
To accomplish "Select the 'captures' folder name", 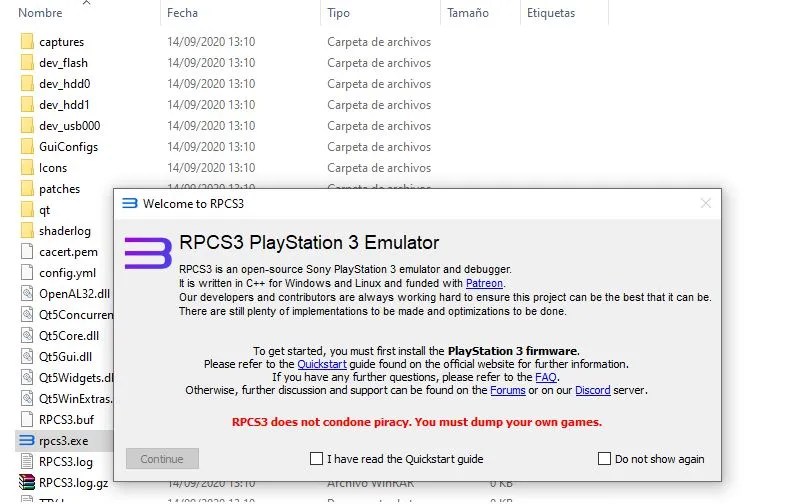I will point(61,42).
